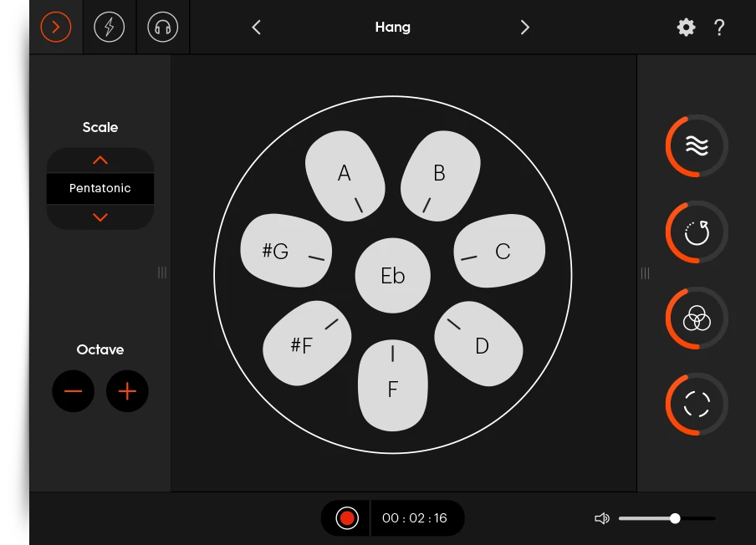Select the next scale with down chevron
The height and width of the screenshot is (545, 756).
point(100,217)
